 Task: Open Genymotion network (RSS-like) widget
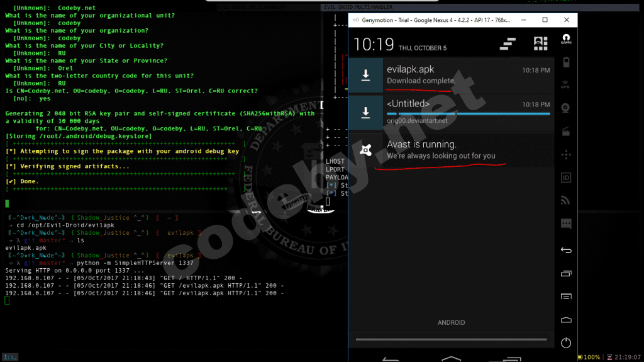[566, 201]
